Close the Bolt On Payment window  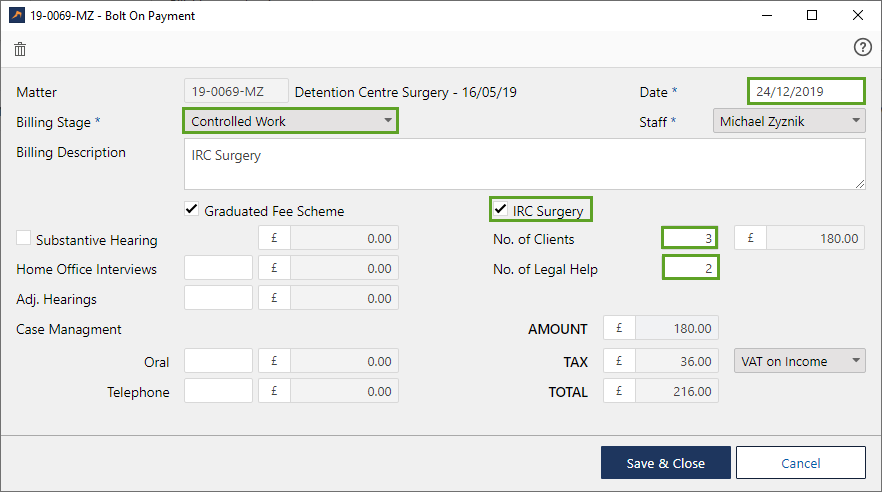click(x=858, y=15)
